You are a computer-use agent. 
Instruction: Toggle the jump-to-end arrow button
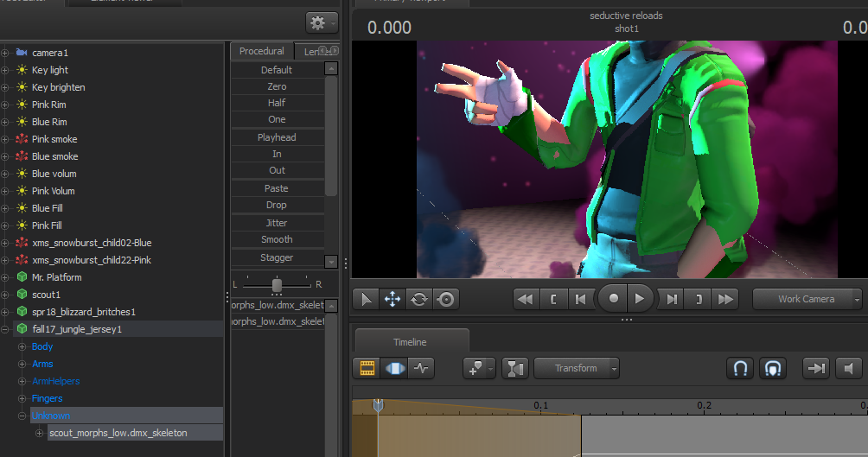pyautogui.click(x=816, y=368)
